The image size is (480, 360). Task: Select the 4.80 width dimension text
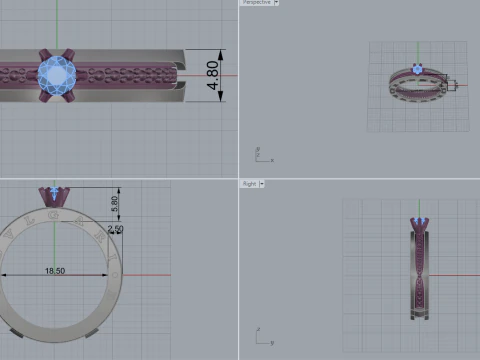213,75
